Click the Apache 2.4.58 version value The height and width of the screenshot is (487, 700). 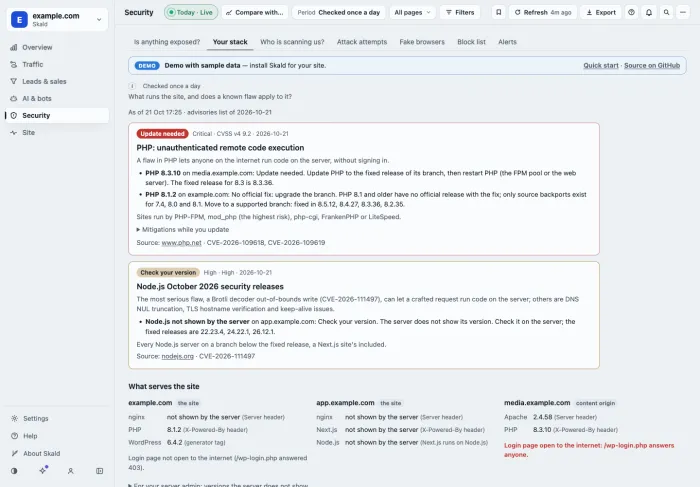point(542,417)
